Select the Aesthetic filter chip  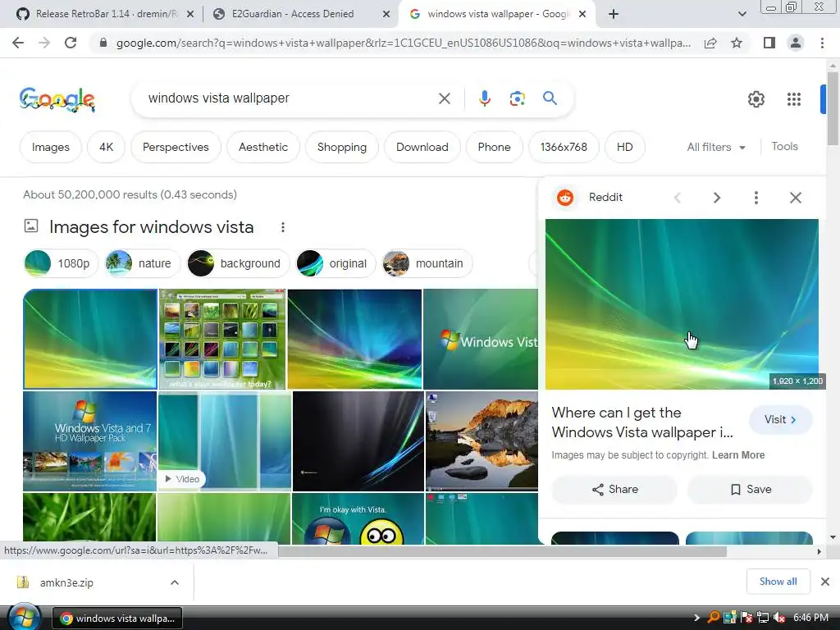pyautogui.click(x=263, y=147)
